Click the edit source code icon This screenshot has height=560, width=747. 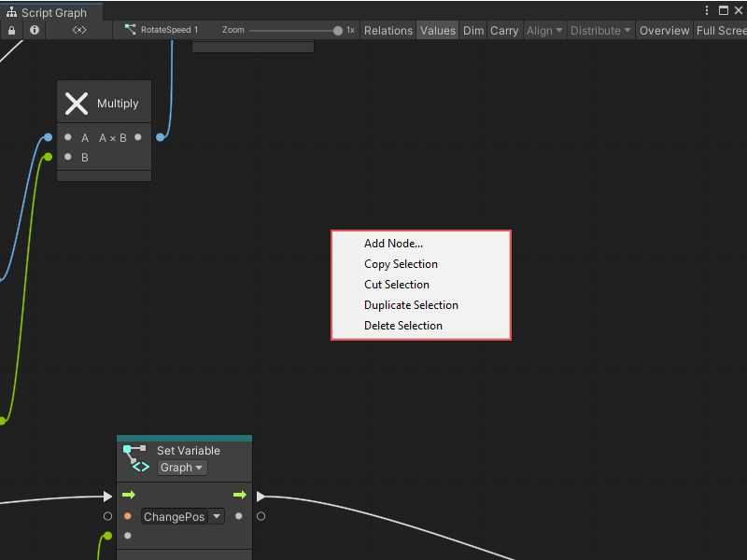78,30
